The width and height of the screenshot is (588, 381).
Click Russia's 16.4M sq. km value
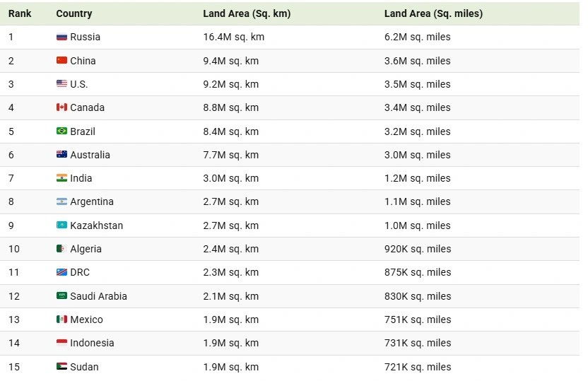click(x=234, y=37)
